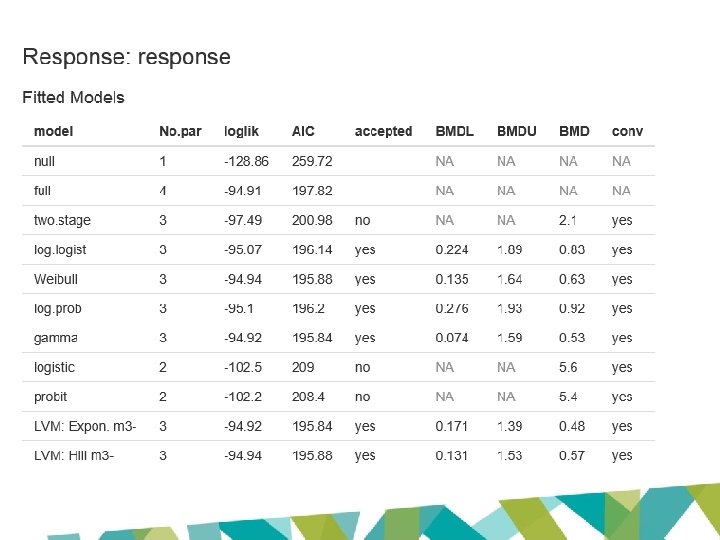Click the 'model' column header

[53, 131]
